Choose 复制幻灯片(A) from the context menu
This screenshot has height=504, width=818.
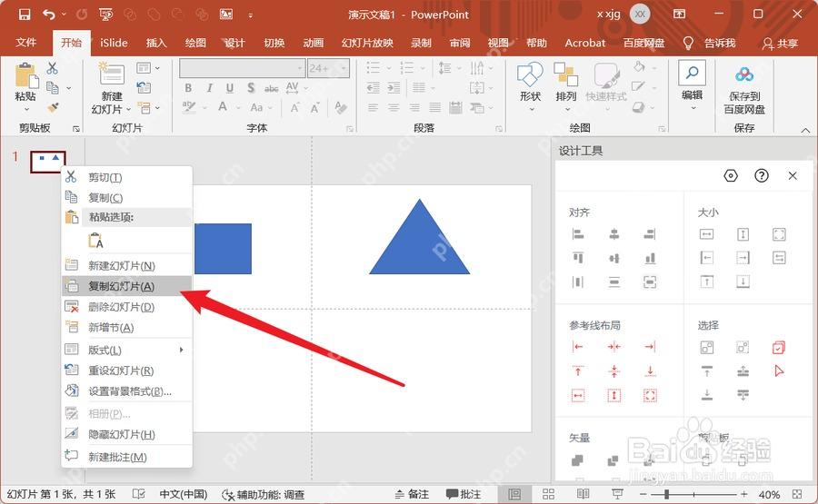pyautogui.click(x=127, y=286)
